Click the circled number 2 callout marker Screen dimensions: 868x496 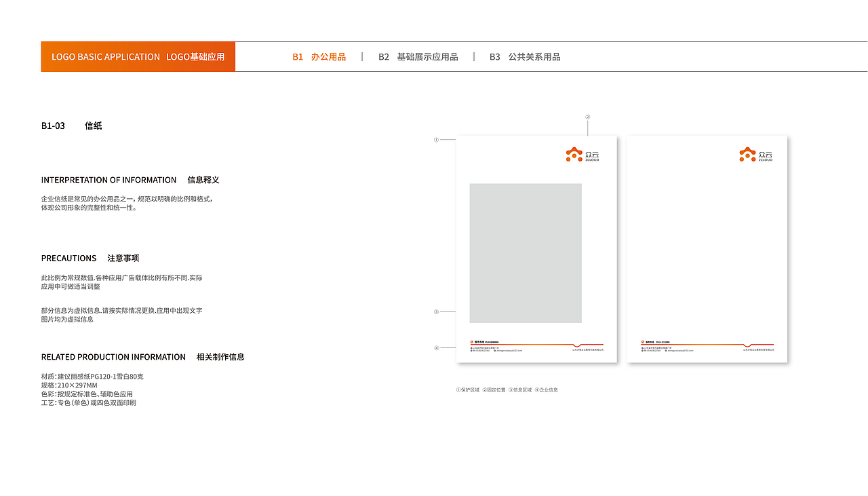pyautogui.click(x=588, y=117)
